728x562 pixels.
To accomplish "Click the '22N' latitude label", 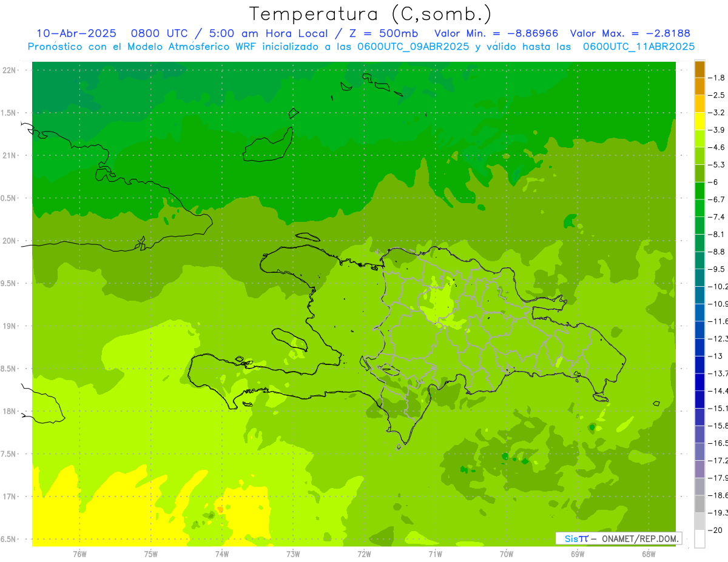I will click(x=10, y=70).
